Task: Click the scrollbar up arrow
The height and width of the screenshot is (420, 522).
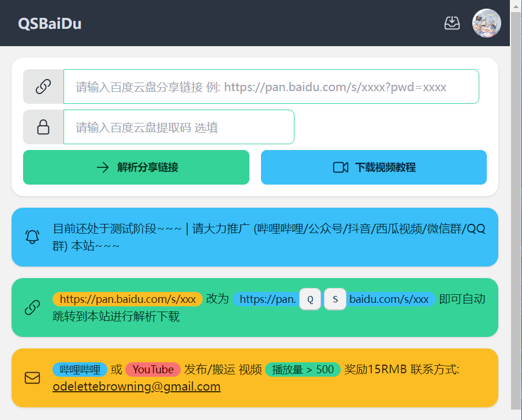Action: (516, 6)
